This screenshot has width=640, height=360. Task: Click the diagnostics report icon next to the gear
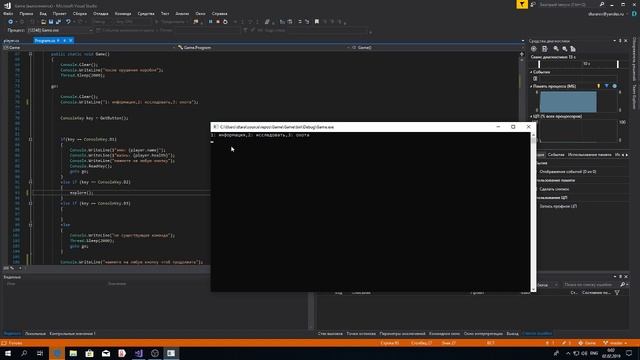(545, 49)
